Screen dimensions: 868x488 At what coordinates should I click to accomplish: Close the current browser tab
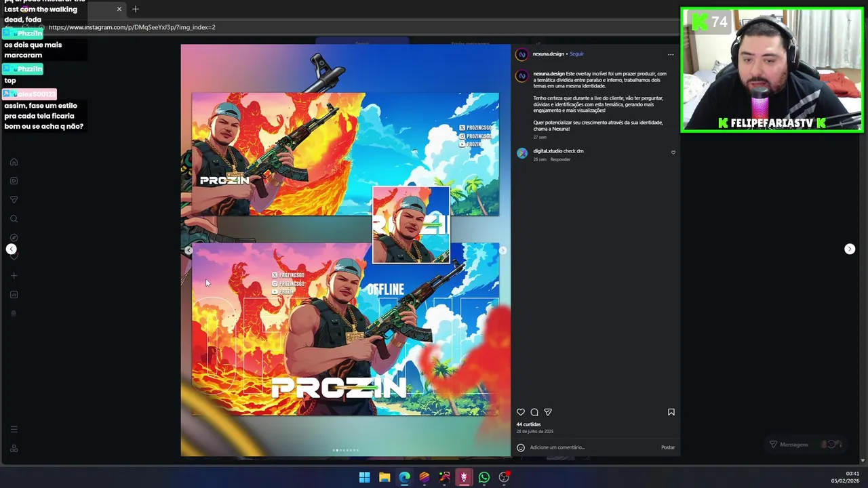[119, 9]
